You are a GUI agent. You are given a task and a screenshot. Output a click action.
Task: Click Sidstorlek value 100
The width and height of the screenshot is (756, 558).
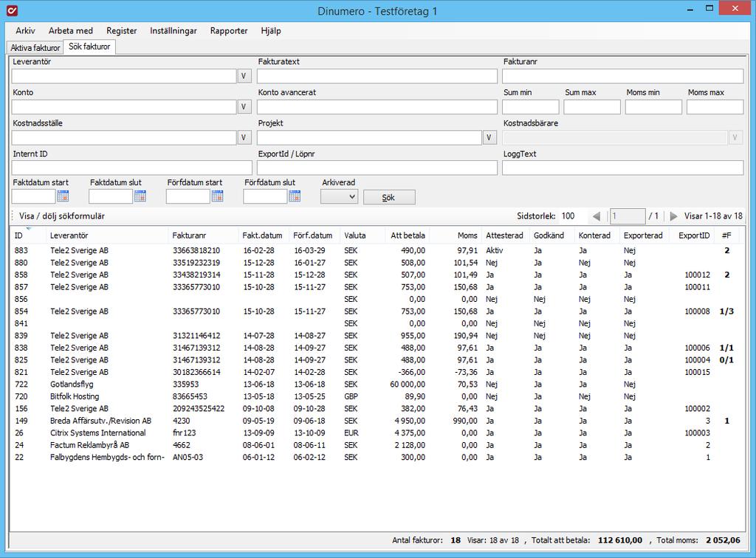[x=568, y=216]
